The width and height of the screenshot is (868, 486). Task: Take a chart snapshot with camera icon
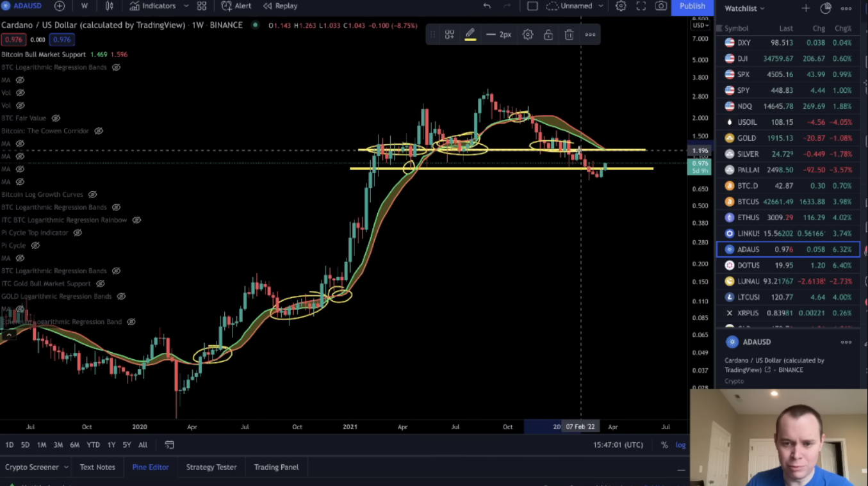(660, 6)
